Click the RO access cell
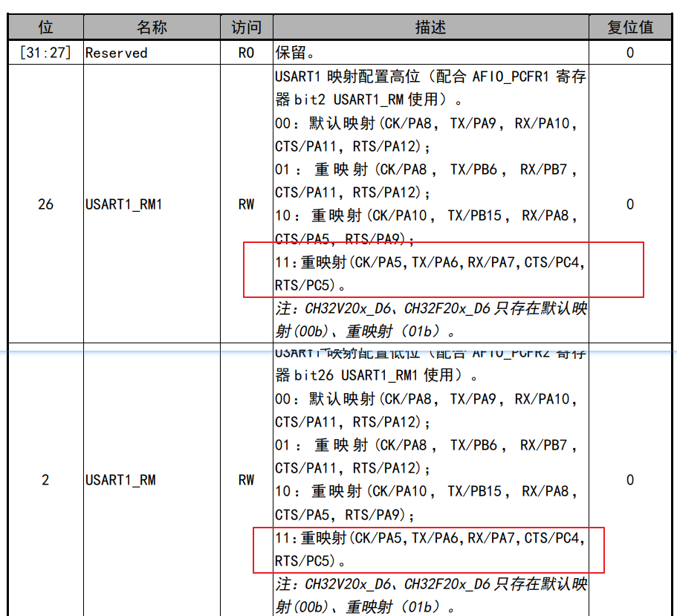This screenshot has height=616, width=677. pos(246,53)
